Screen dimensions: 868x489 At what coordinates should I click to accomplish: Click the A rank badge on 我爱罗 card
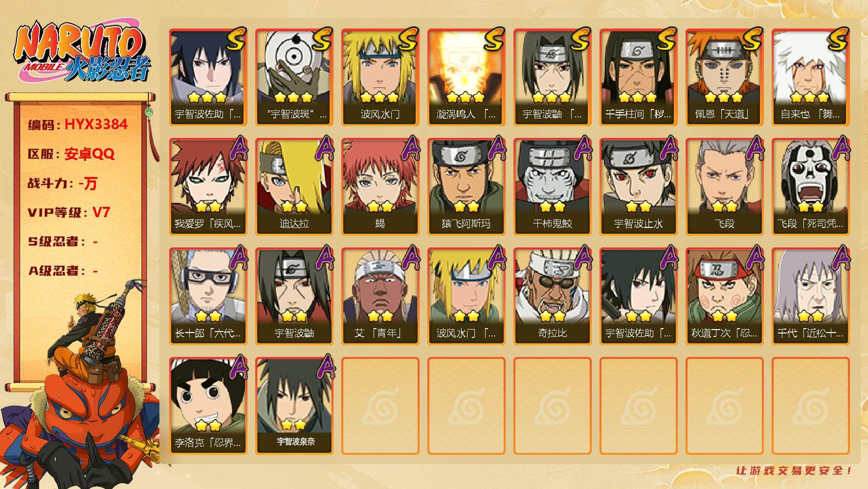point(237,148)
